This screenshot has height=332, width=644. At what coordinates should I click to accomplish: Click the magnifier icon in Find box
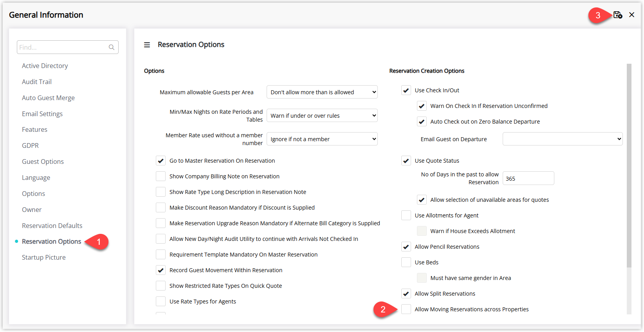[112, 47]
